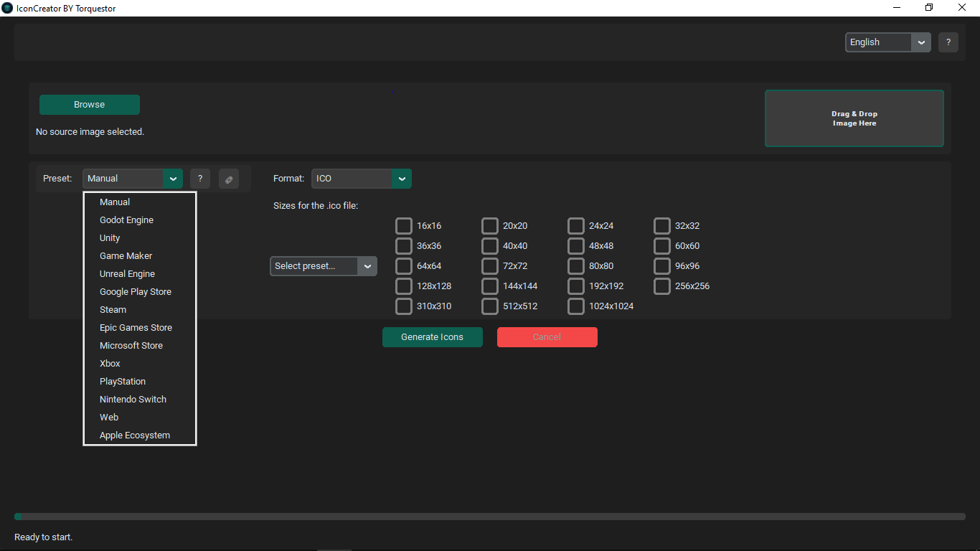980x551 pixels.
Task: Click the progress bar above the status text
Action: [490, 517]
